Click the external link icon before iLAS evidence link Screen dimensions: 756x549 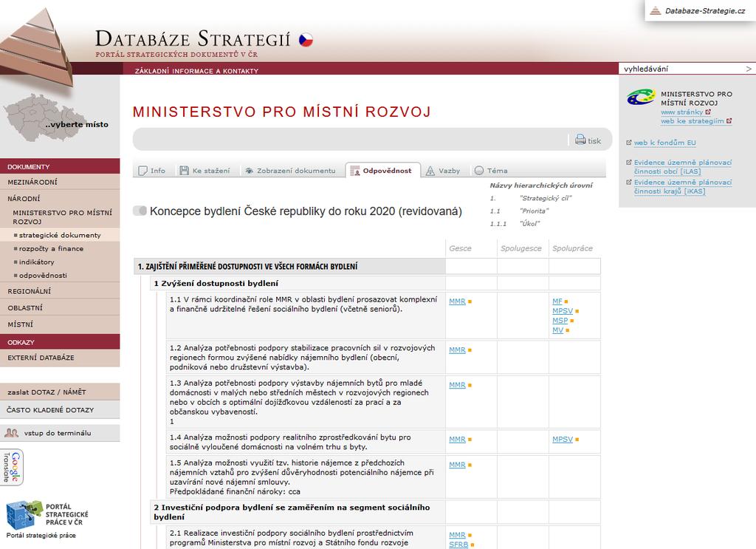(x=629, y=163)
